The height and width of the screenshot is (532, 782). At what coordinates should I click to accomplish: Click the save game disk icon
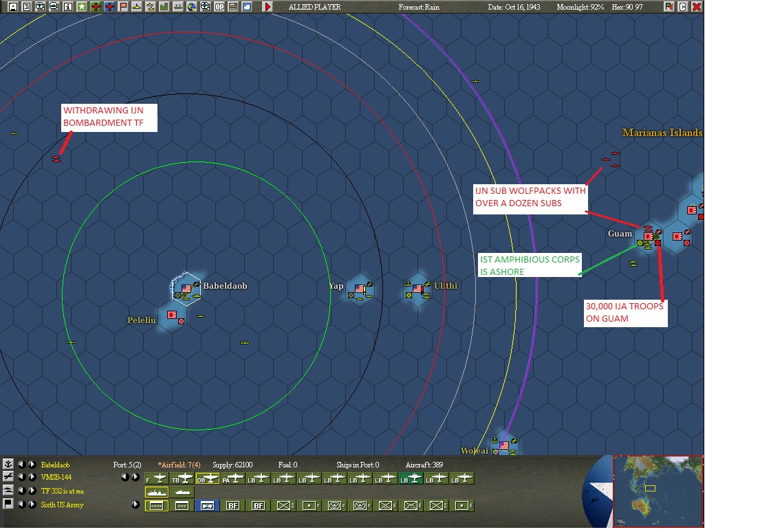click(13, 7)
